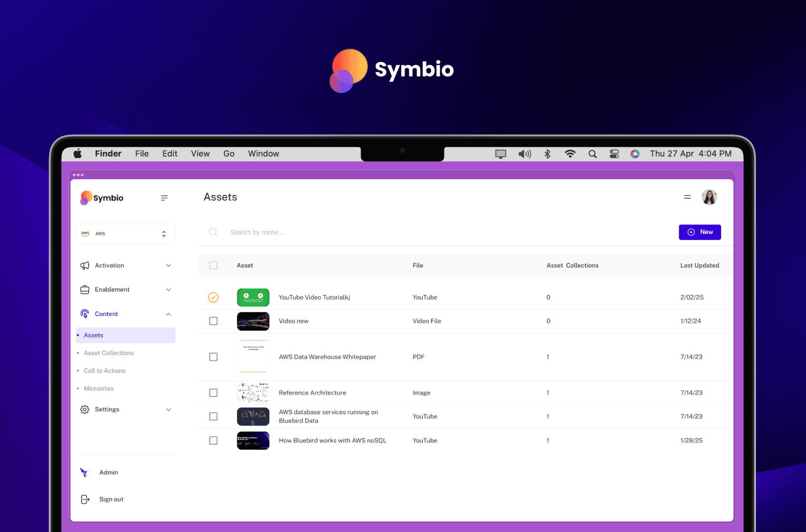806x532 pixels.
Task: Click the Enablement briefcase icon
Action: point(85,290)
